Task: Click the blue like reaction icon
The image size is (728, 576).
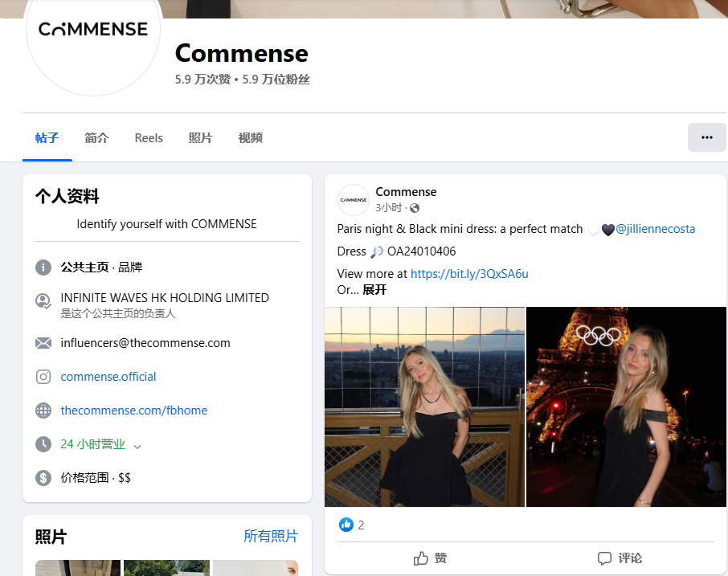Action: pos(346,525)
